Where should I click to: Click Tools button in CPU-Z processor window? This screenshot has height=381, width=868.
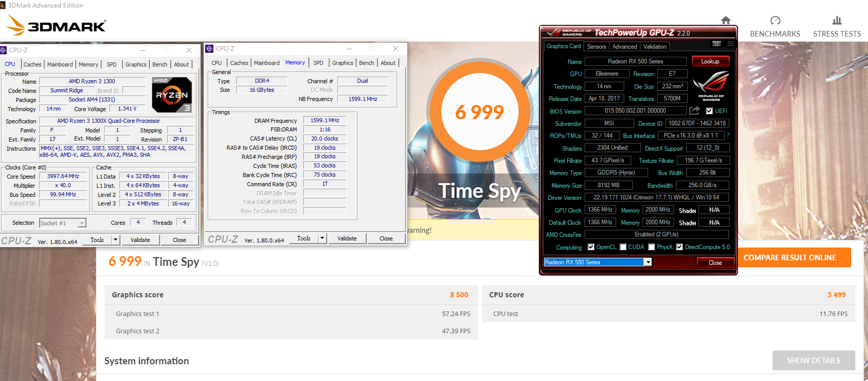pyautogui.click(x=97, y=240)
